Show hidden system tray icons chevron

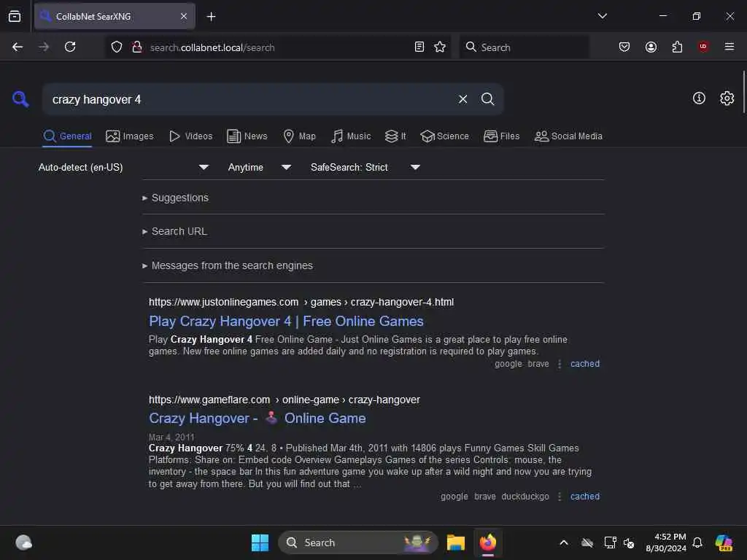564,542
